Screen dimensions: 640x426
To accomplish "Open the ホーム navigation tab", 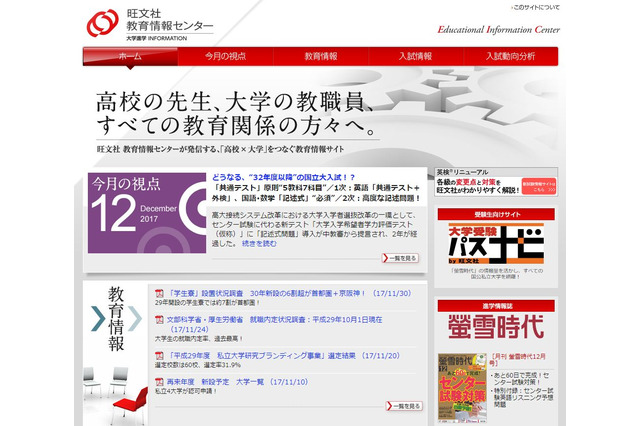I will 130,56.
